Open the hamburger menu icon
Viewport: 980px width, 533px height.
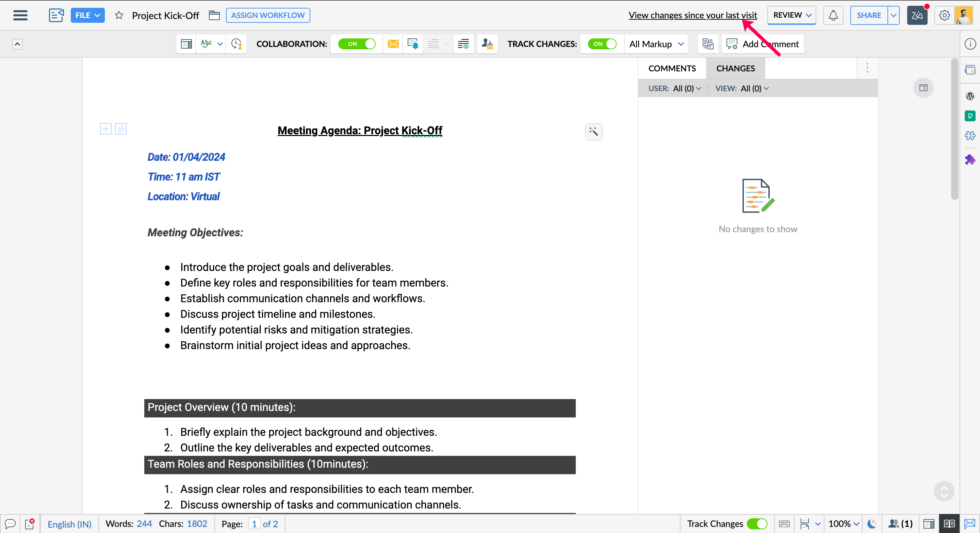pos(20,15)
